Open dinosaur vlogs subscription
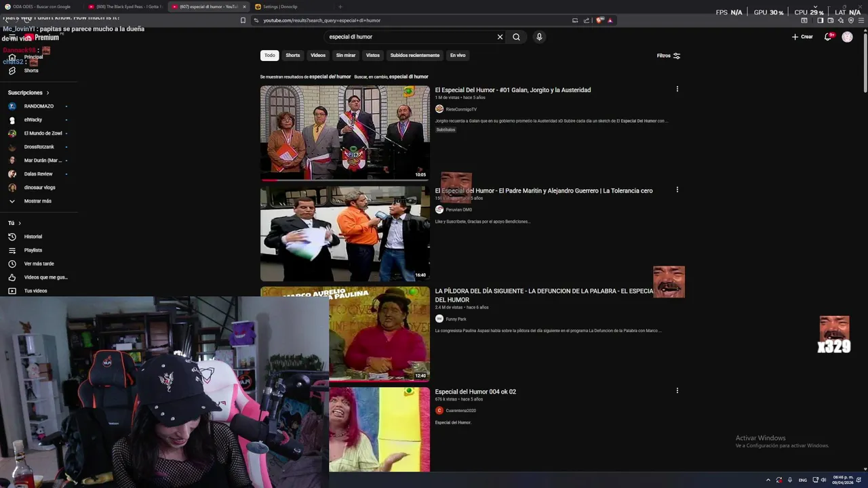 [39, 188]
